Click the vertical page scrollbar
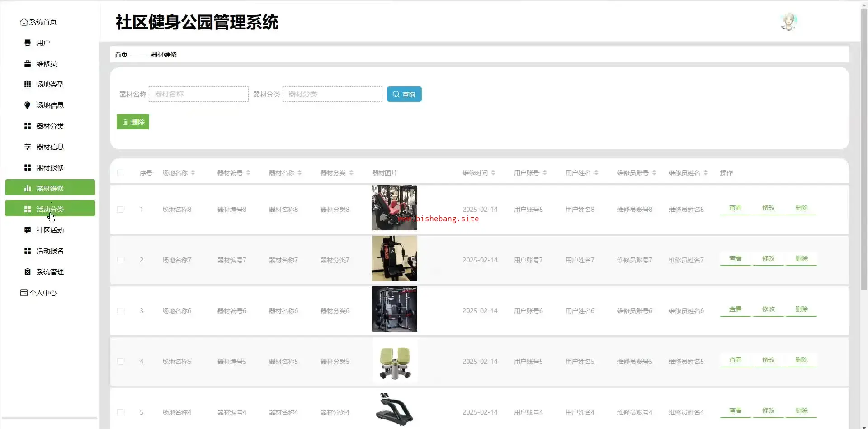 pos(864,149)
